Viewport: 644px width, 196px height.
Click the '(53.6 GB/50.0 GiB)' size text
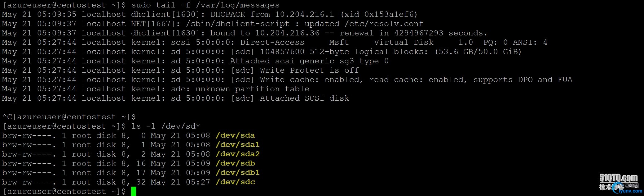tap(478, 52)
